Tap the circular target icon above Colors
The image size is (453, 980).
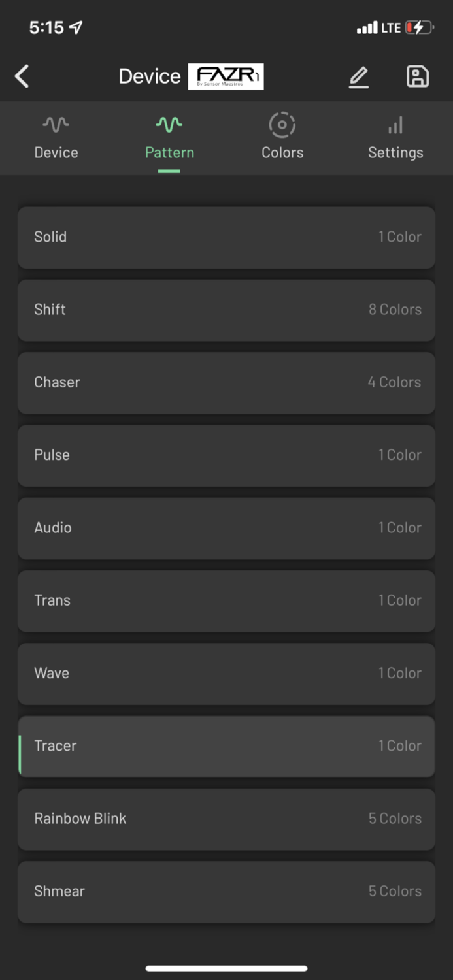tap(282, 124)
